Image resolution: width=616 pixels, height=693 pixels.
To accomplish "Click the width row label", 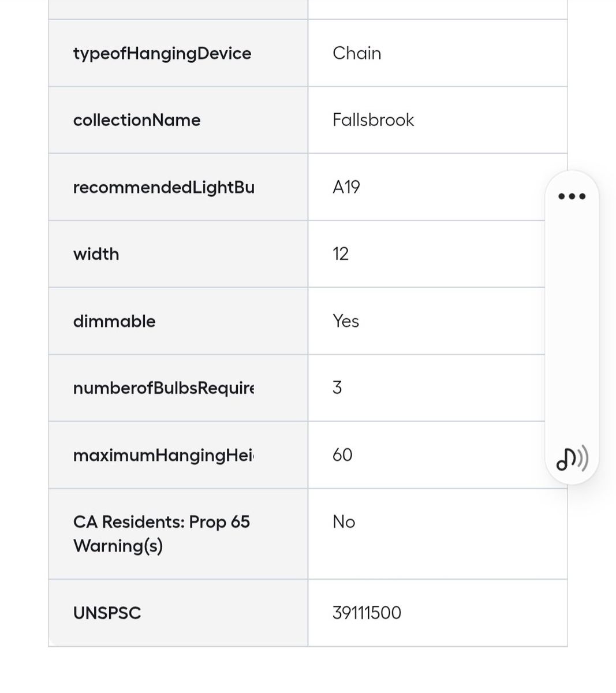I will point(96,254).
